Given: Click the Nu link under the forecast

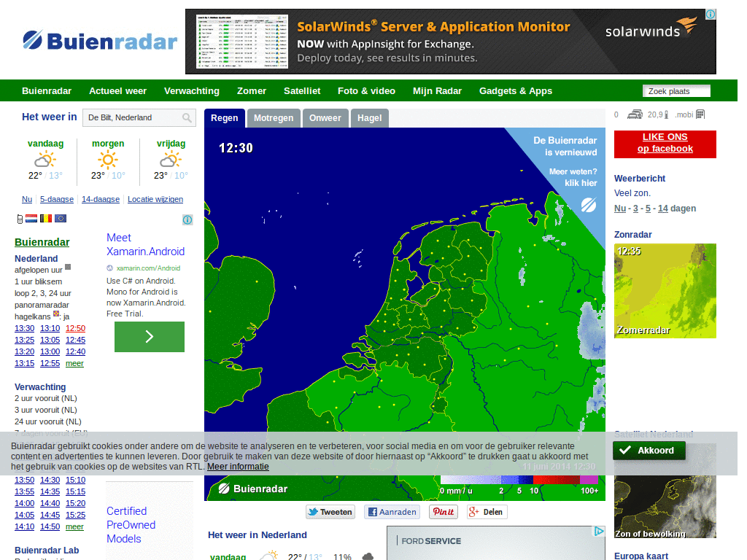Looking at the screenshot, I should click(27, 199).
